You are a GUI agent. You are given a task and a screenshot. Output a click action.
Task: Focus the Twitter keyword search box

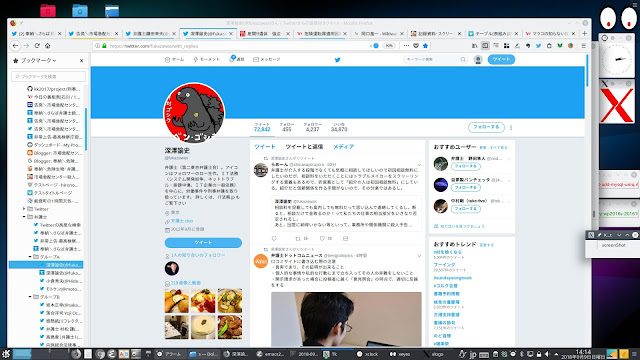435,60
